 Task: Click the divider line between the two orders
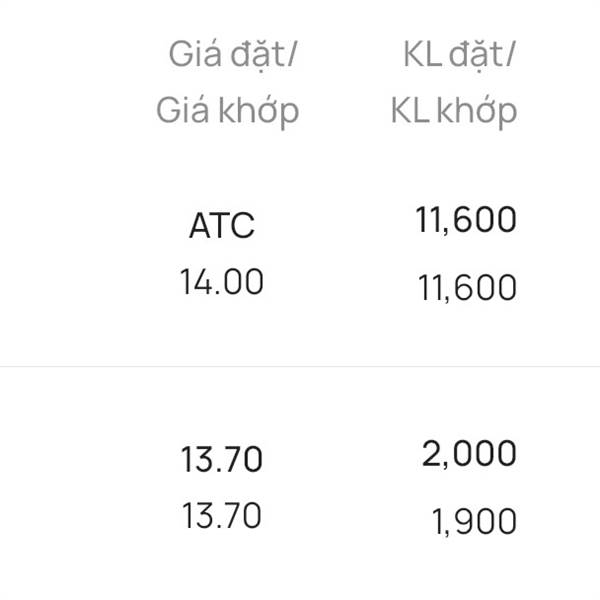(300, 367)
